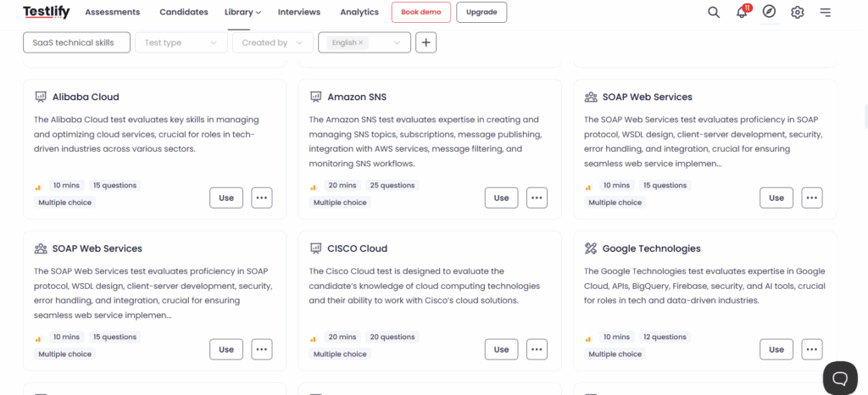Go to Assessments tab
This screenshot has height=395, width=868.
pyautogui.click(x=113, y=12)
